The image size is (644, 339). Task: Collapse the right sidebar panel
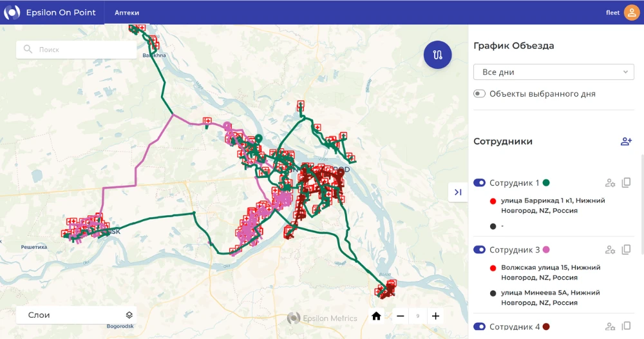[x=458, y=192]
